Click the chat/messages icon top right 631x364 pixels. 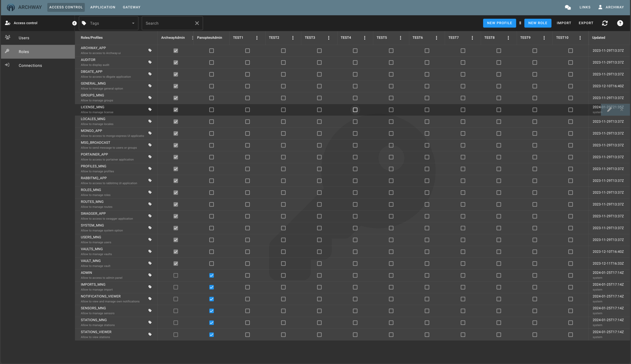(568, 7)
